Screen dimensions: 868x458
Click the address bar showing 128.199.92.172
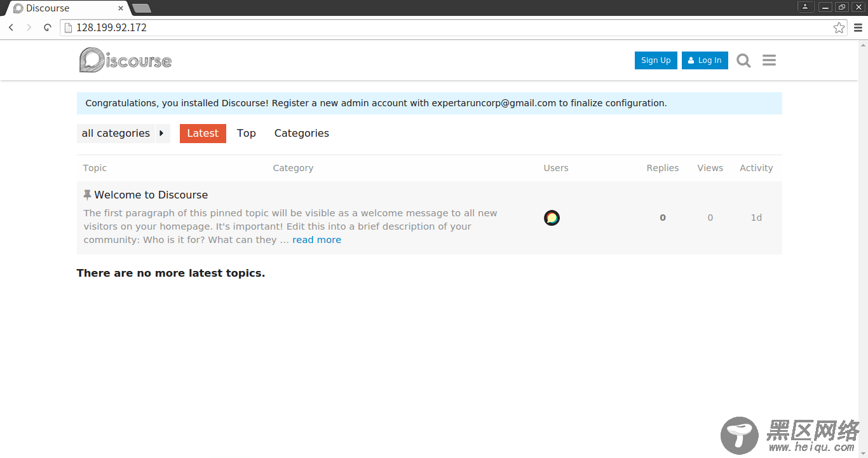pos(445,27)
